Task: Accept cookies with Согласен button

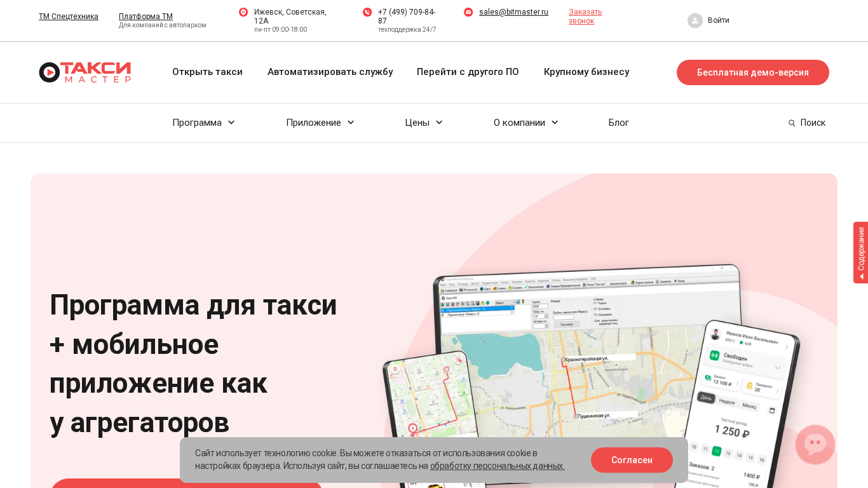Action: (632, 460)
